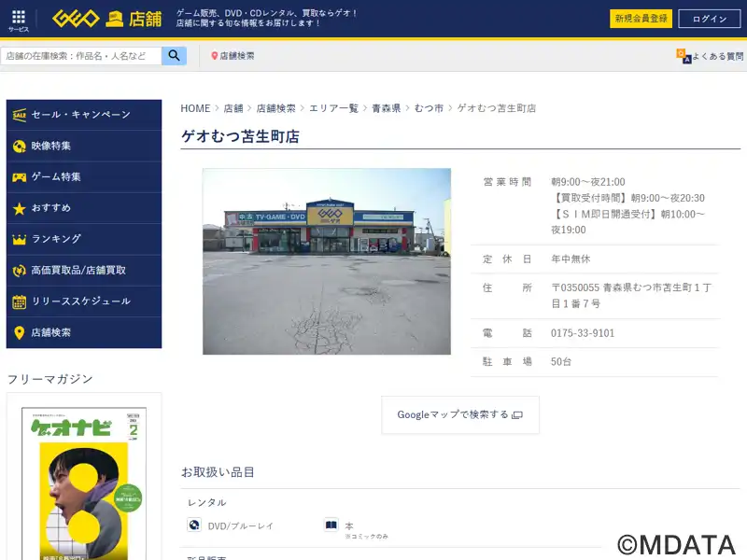747x560 pixels.
Task: Click エリア一覧 breadcrumb link
Action: point(333,108)
